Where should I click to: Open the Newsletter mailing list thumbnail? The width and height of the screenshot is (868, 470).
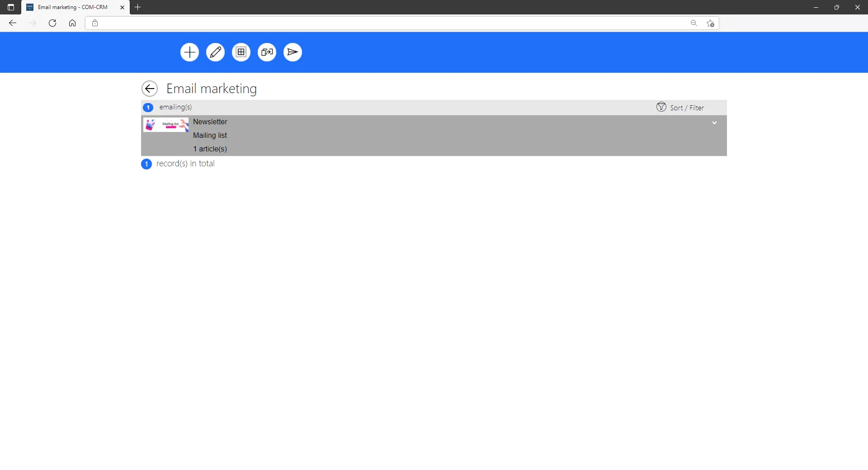(166, 125)
